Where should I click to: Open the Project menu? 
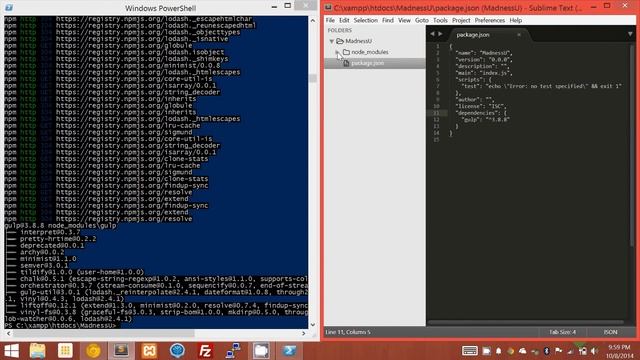(461, 20)
